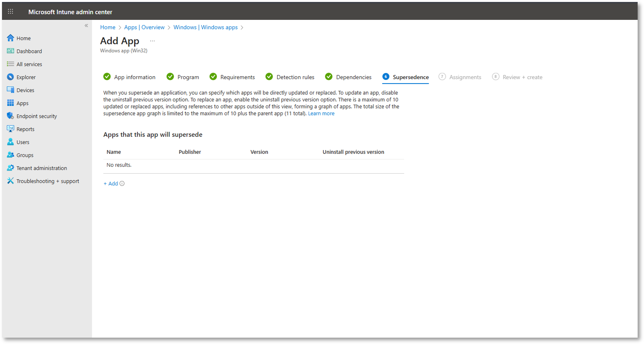Click the Devices monitor icon
This screenshot has width=644, height=344.
pos(10,90)
